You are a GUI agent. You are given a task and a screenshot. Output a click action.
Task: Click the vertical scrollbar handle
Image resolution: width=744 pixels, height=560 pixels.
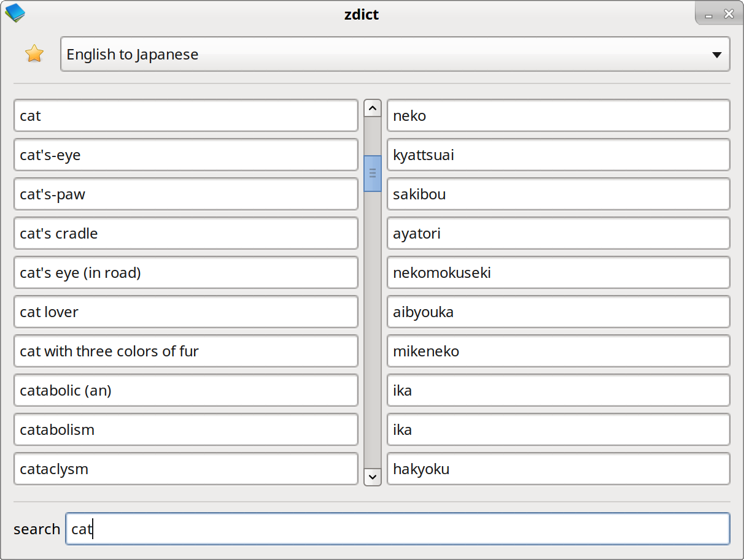tap(372, 174)
